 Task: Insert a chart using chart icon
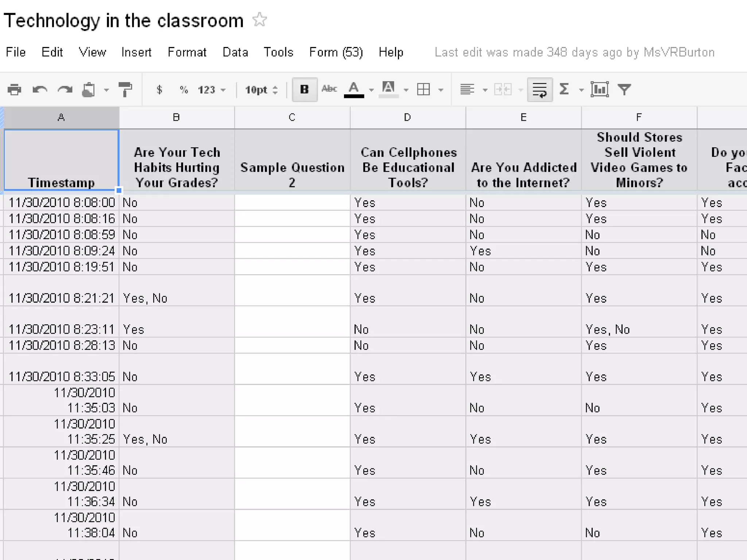click(600, 89)
